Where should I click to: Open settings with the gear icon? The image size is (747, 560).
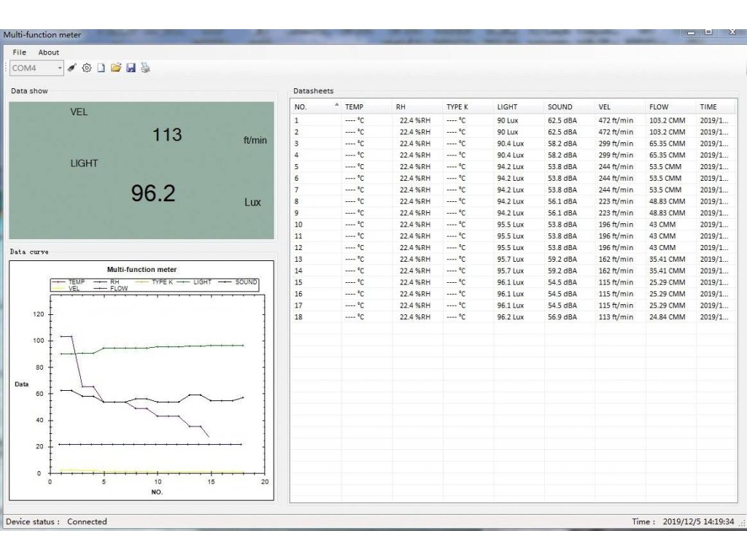[87, 68]
